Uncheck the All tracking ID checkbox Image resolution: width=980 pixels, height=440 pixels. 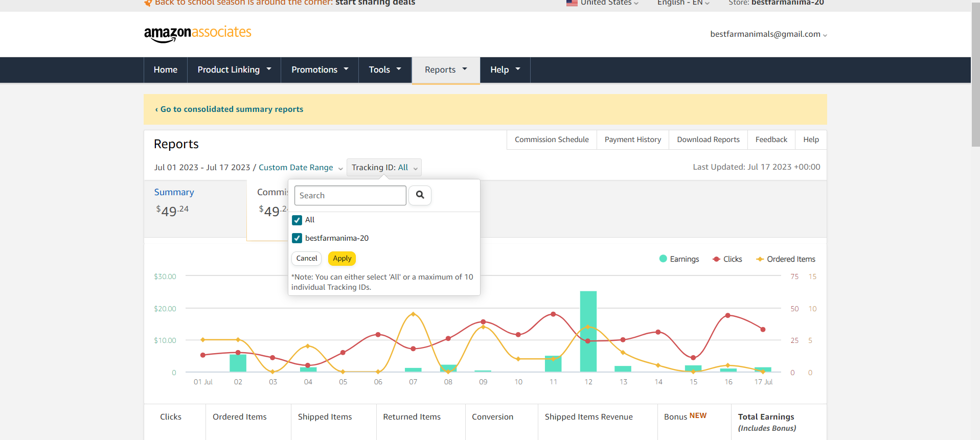point(297,220)
